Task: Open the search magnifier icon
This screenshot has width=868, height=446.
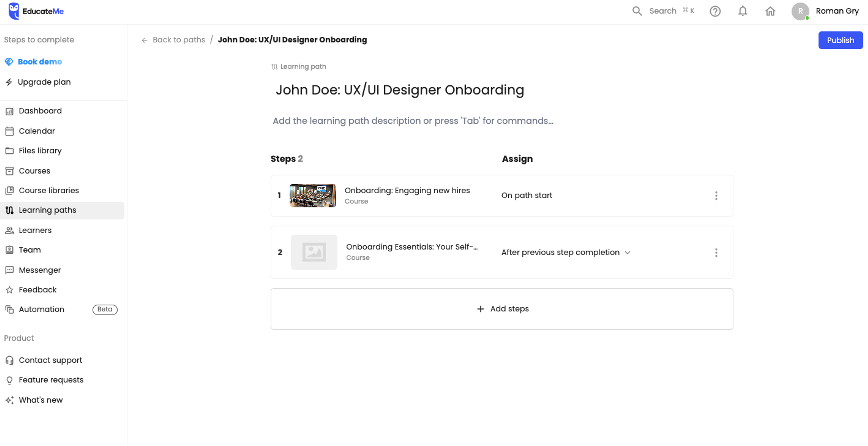Action: [x=637, y=11]
